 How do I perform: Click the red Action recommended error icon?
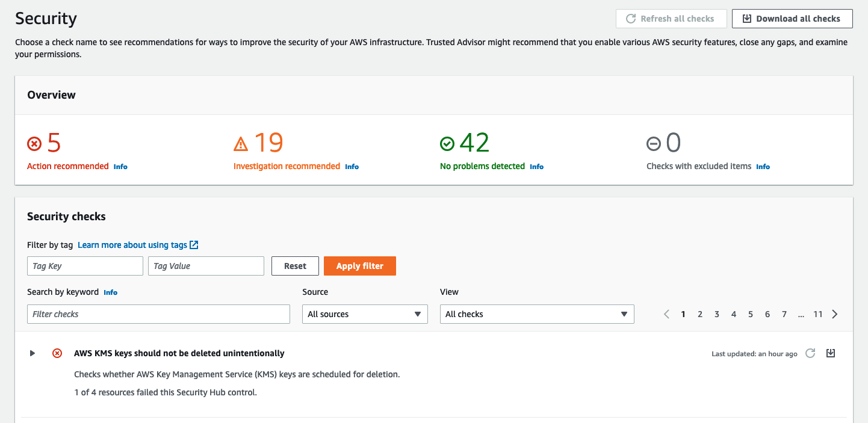[x=34, y=144]
